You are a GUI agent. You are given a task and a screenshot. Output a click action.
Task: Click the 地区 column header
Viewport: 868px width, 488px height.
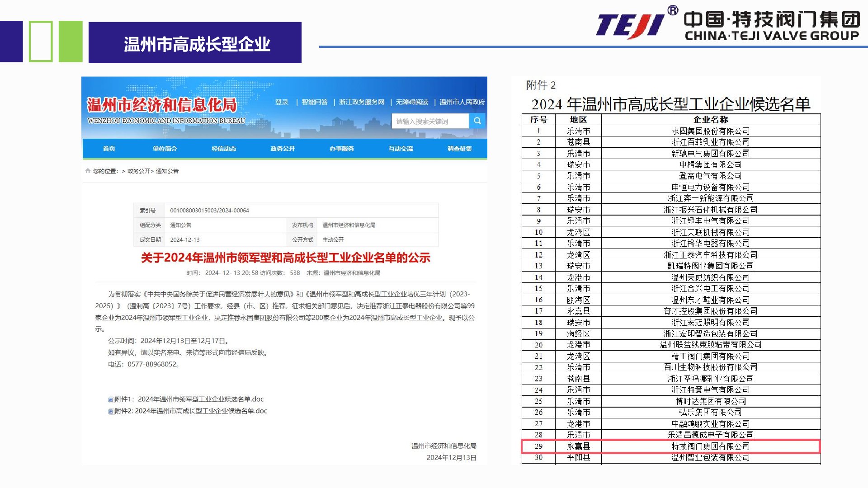[578, 120]
